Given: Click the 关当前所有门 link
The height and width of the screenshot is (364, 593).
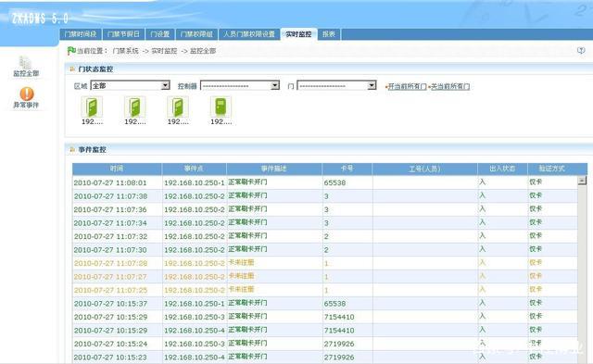Looking at the screenshot, I should pos(450,86).
